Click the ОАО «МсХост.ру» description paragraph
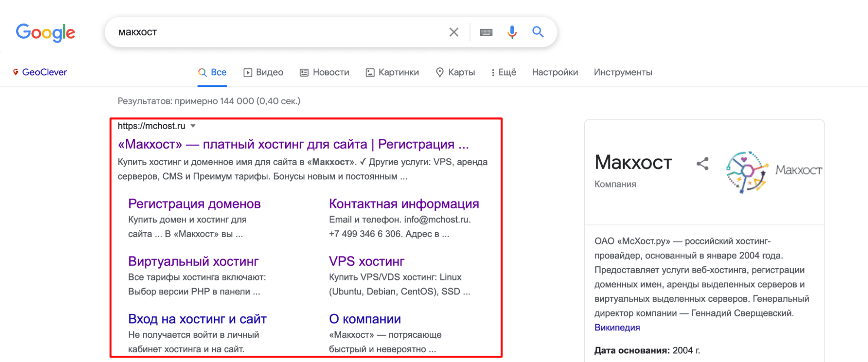This screenshot has height=362, width=868. 702,277
